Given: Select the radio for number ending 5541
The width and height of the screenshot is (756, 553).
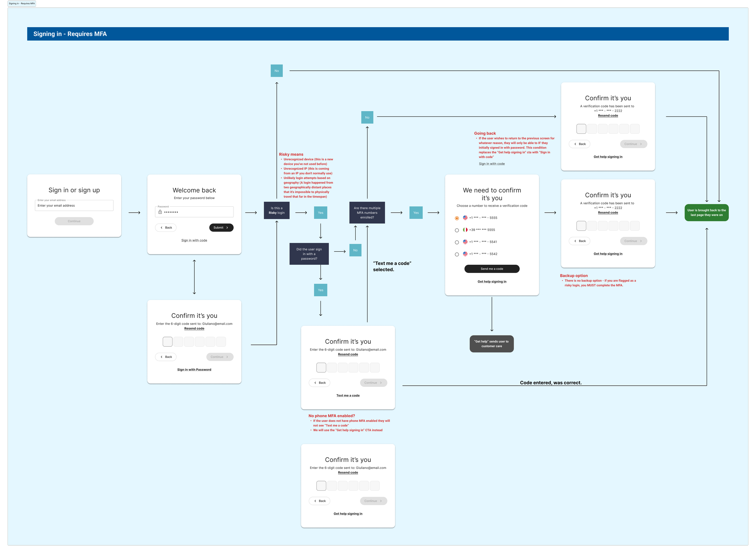Looking at the screenshot, I should tap(457, 242).
